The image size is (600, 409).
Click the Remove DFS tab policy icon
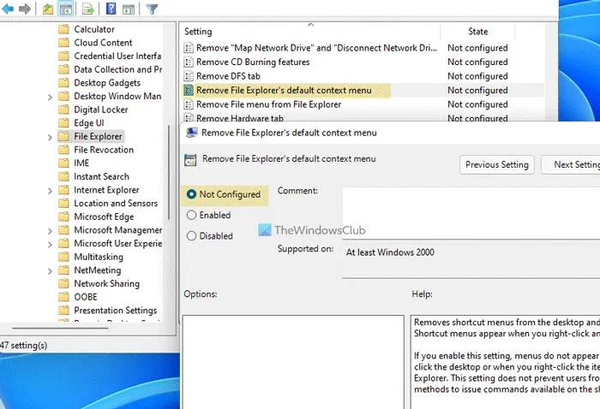(189, 76)
